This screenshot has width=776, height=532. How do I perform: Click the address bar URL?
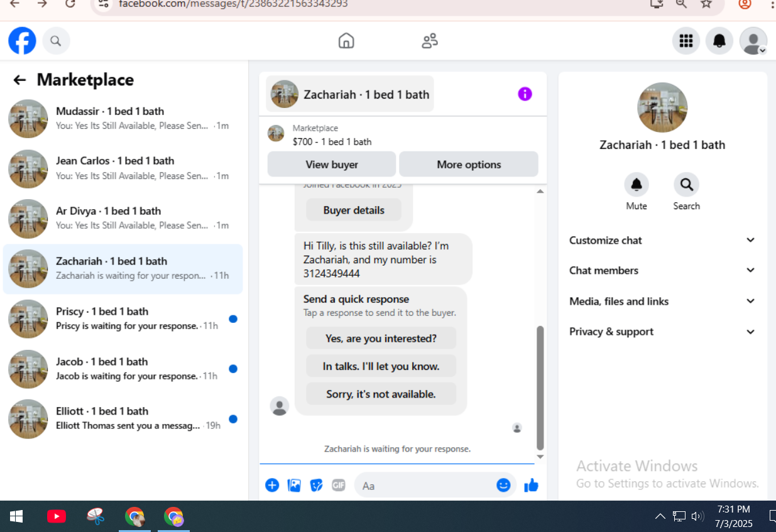click(233, 4)
